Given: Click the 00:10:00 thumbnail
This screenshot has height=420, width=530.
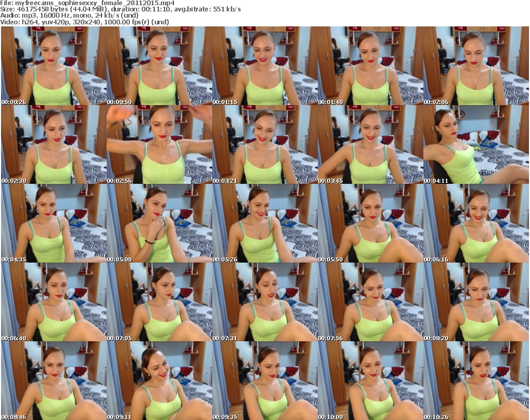Looking at the screenshot, I should coord(371,381).
